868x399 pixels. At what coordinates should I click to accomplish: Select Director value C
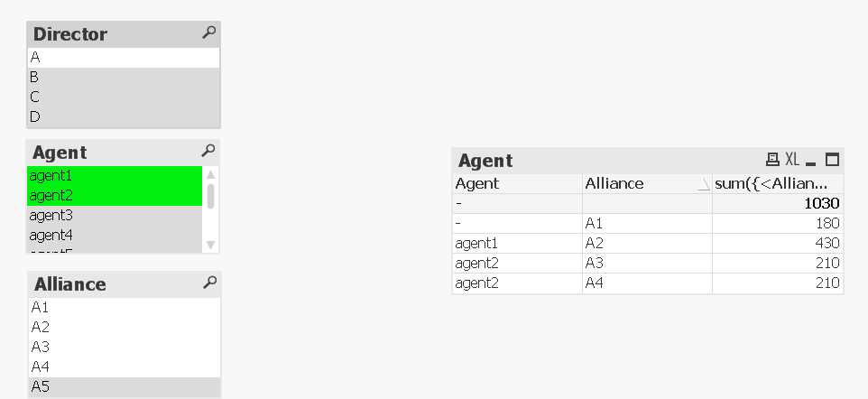pyautogui.click(x=123, y=97)
